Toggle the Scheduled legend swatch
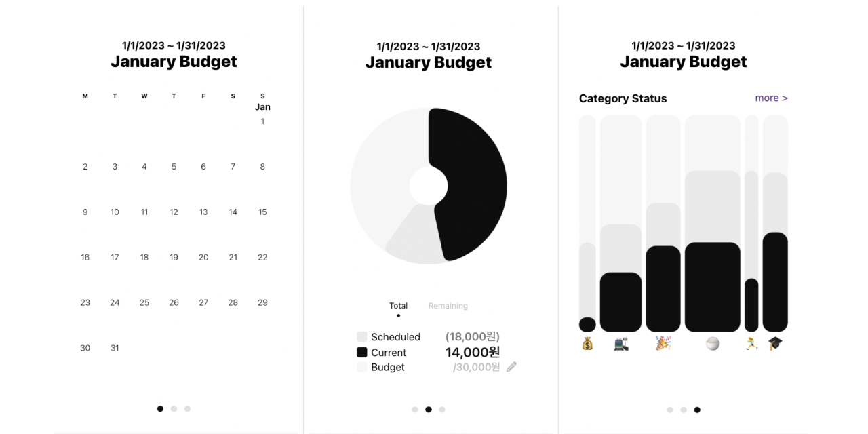The width and height of the screenshot is (868, 434). click(x=361, y=336)
